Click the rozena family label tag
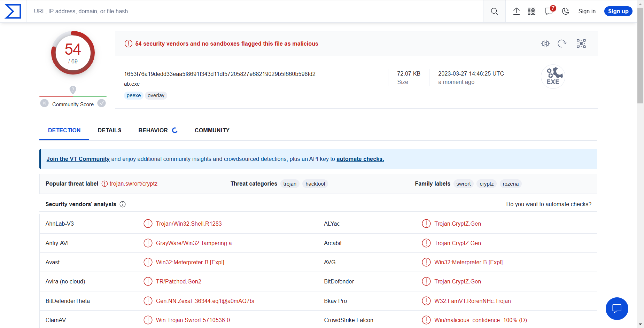644x328 pixels. point(511,184)
